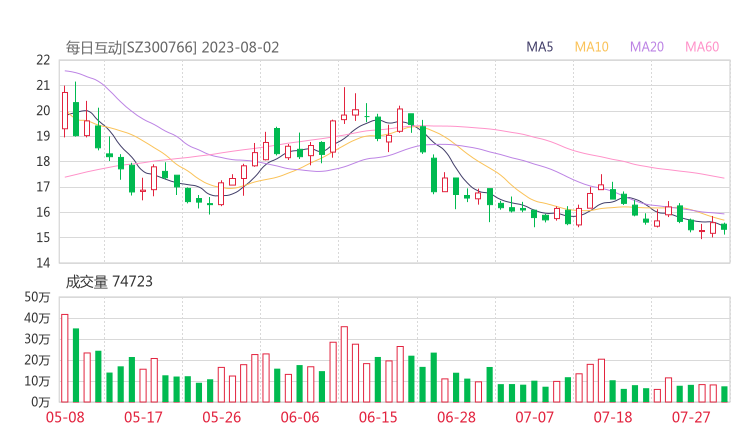Viewport: 740px width, 440px height.
Task: Click the 06-06 date axis label
Action: click(x=300, y=417)
